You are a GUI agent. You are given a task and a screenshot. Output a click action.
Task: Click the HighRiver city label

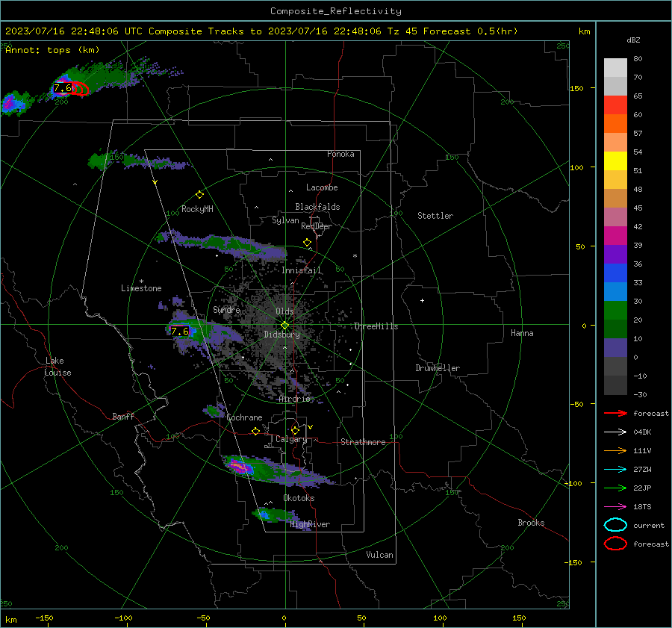point(310,524)
